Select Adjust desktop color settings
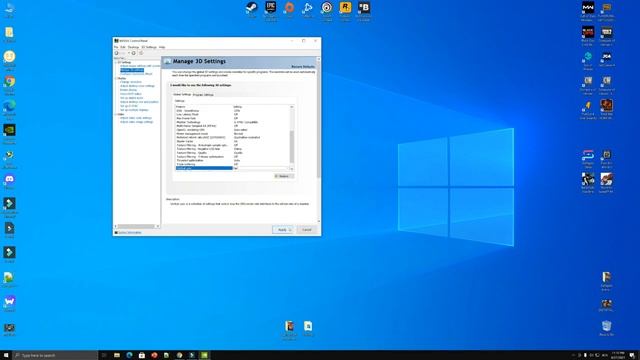 click(137, 86)
